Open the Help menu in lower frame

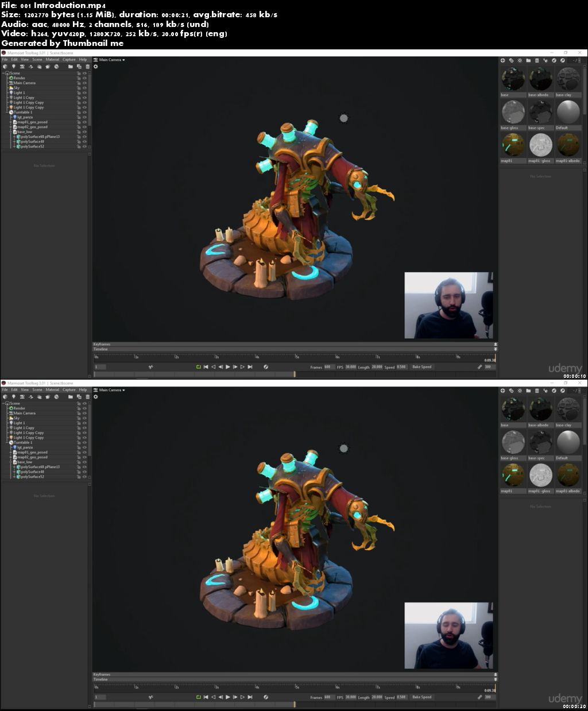pos(83,390)
